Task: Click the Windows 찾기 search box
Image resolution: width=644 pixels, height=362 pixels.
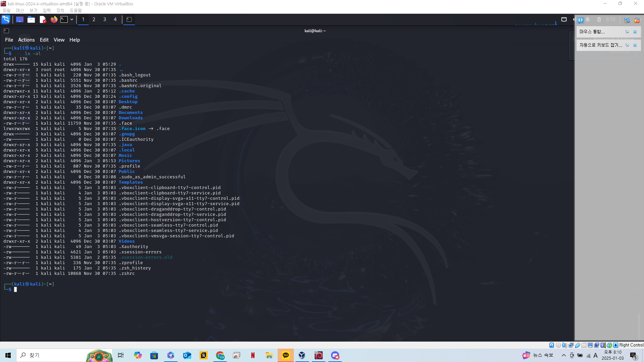Action: pos(50,355)
